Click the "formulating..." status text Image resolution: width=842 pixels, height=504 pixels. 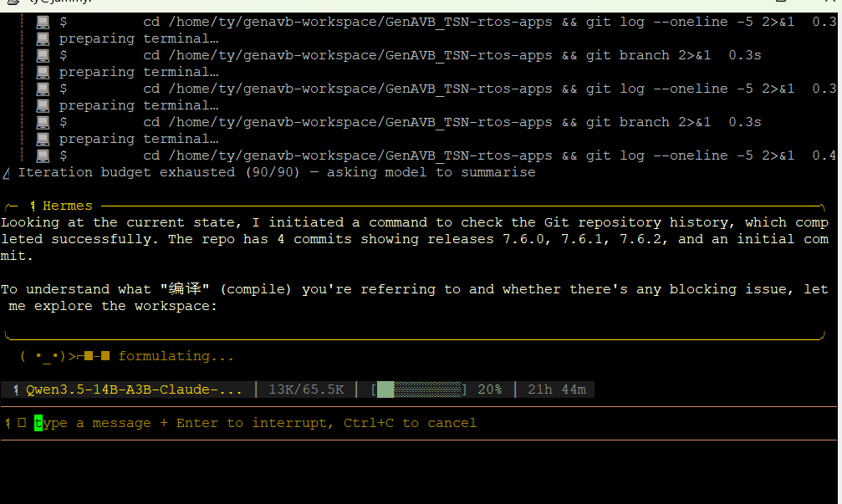(176, 356)
